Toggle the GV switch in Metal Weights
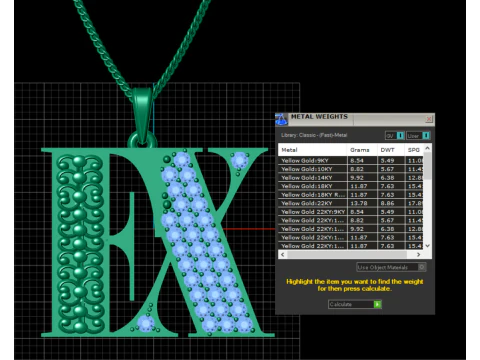This screenshot has width=480, height=360. [395, 136]
